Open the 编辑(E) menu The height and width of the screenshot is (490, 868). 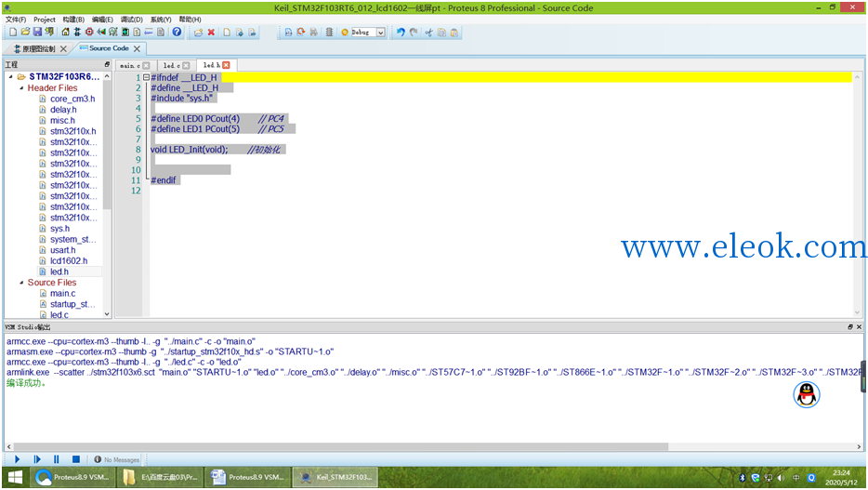click(x=102, y=20)
